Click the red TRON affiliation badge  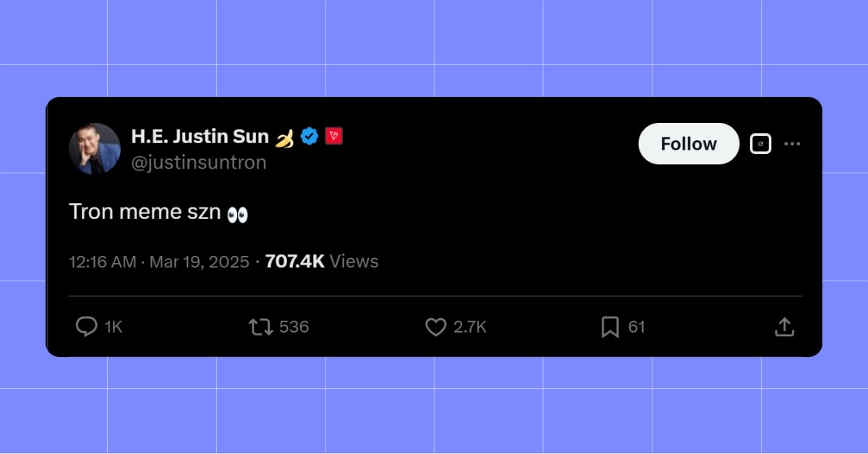[334, 136]
